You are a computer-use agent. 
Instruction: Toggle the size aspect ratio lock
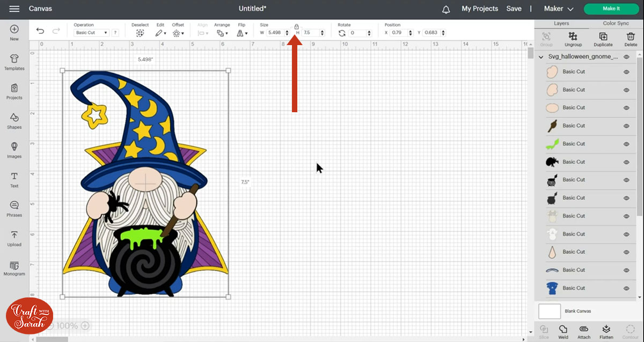[296, 26]
